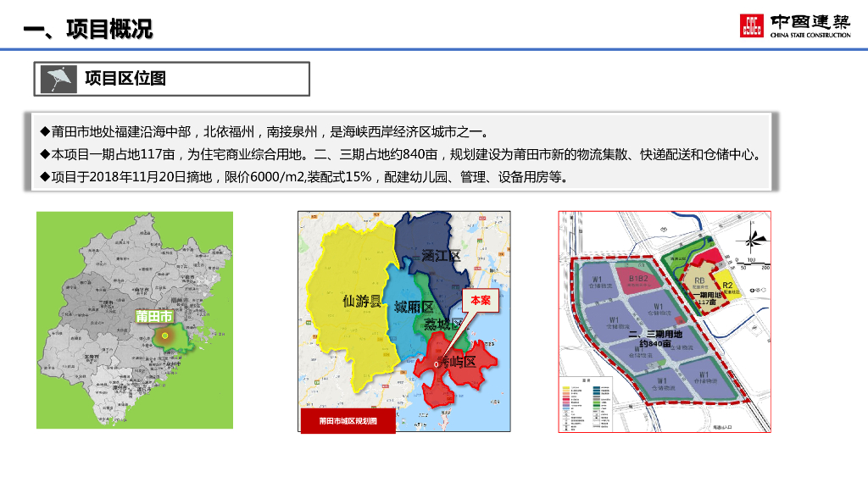Image resolution: width=868 pixels, height=488 pixels.
Task: Click the legend box on land-use map
Action: [x=593, y=405]
